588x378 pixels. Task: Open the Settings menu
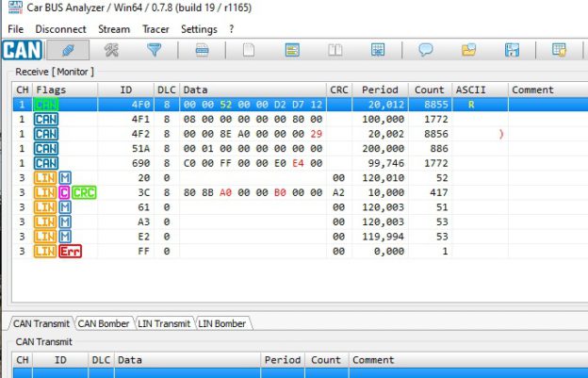click(199, 29)
